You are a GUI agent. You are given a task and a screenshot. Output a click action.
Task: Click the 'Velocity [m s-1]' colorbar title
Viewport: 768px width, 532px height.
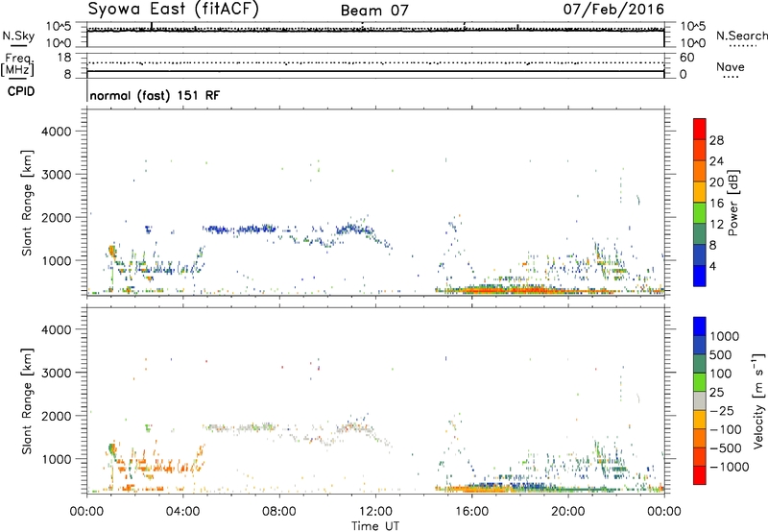tap(758, 400)
